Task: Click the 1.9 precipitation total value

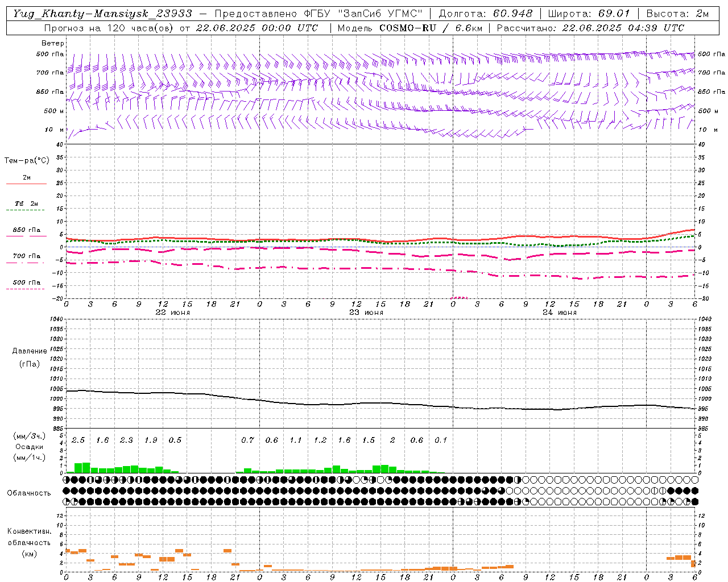Action: [x=151, y=440]
